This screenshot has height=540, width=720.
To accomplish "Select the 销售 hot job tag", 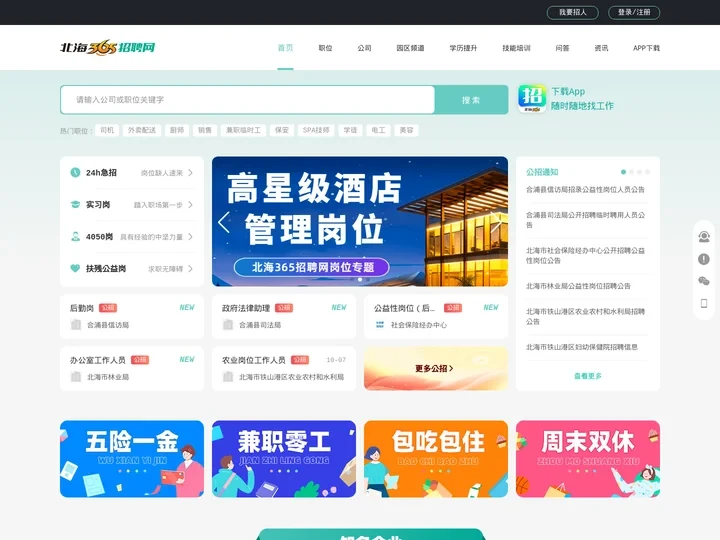I will coord(205,130).
